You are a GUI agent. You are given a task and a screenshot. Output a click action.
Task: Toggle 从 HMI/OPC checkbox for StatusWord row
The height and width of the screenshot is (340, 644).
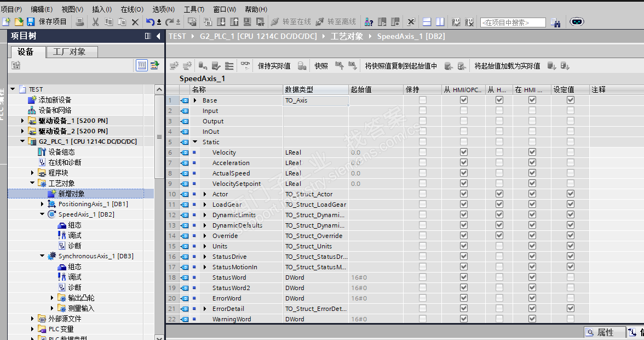tap(464, 277)
